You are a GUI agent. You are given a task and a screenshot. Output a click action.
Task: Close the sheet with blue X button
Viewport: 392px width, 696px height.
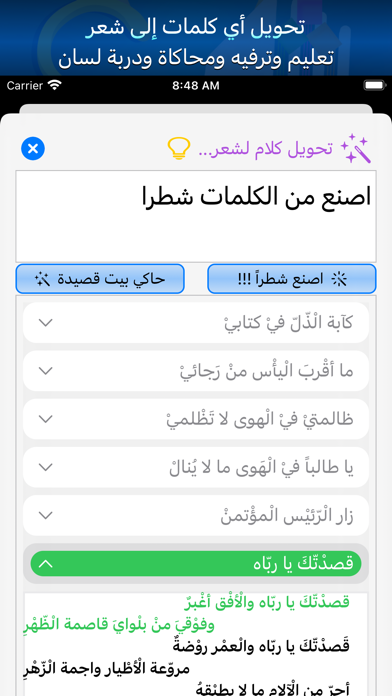point(33,148)
